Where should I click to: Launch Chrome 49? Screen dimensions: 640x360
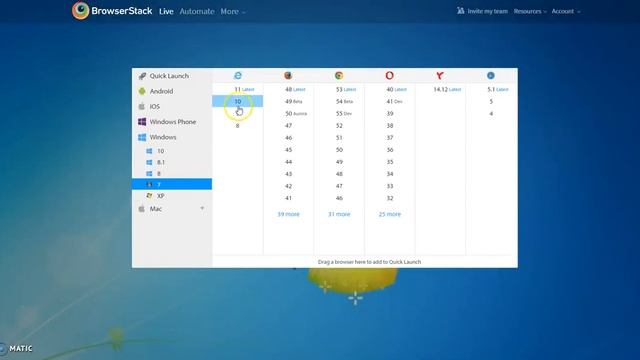[339, 162]
